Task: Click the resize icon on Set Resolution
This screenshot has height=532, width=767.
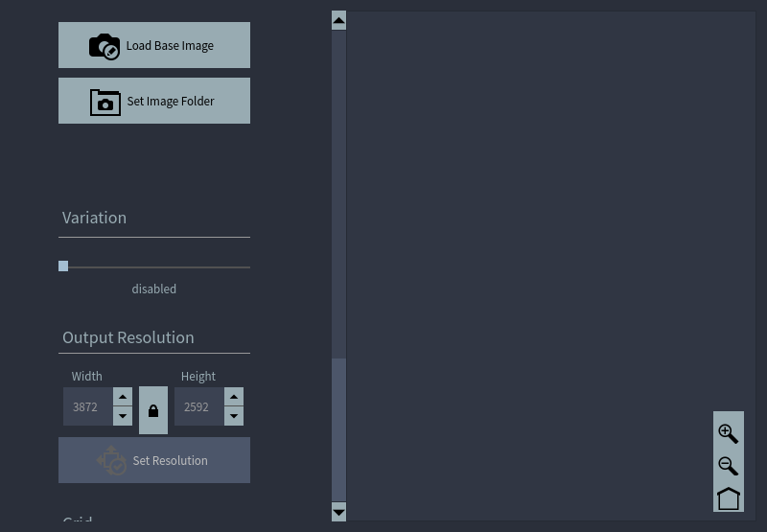Action: pyautogui.click(x=111, y=460)
